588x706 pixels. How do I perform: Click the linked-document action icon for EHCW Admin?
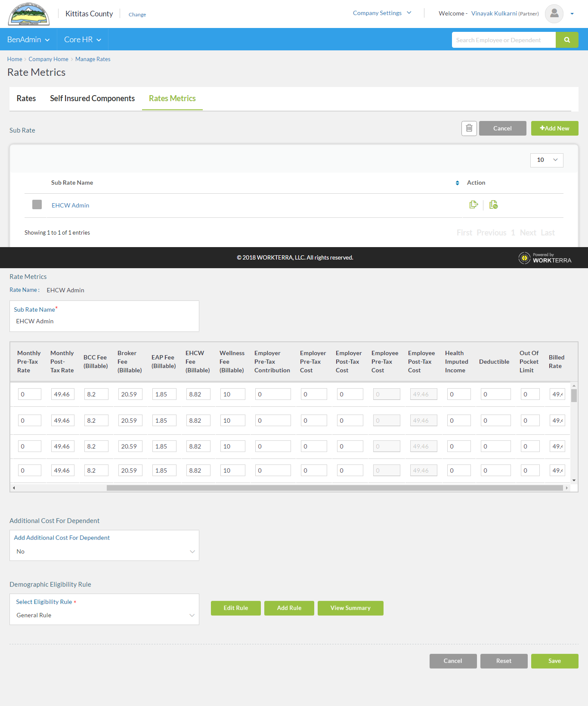[x=493, y=205]
